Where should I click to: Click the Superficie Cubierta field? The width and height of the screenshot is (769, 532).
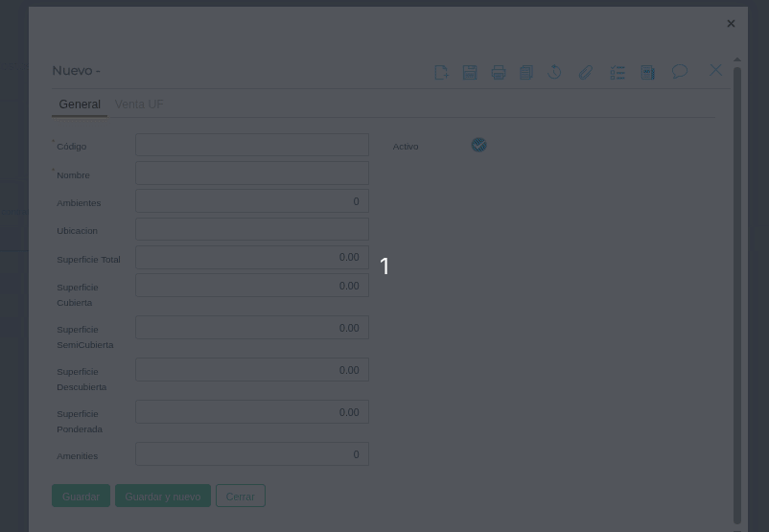[x=252, y=286]
